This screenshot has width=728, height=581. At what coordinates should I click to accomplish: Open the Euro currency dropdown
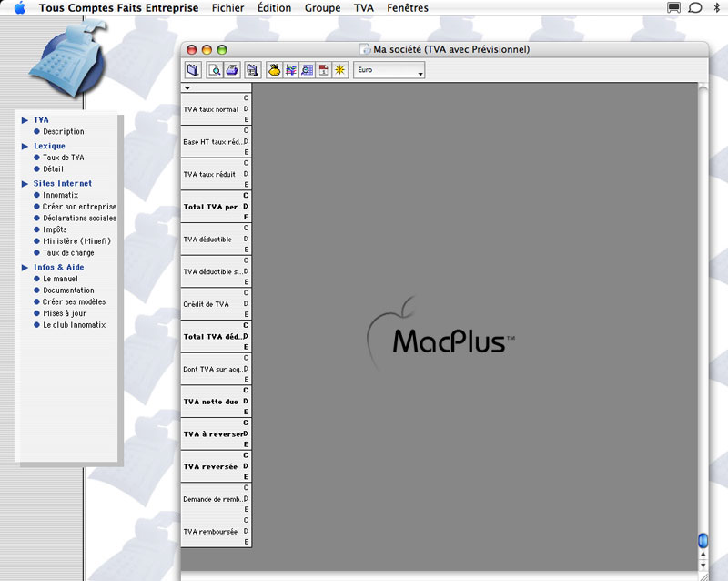click(389, 70)
